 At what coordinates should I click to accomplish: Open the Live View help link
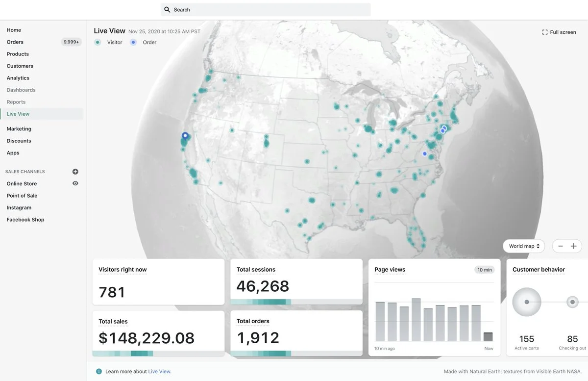point(159,372)
